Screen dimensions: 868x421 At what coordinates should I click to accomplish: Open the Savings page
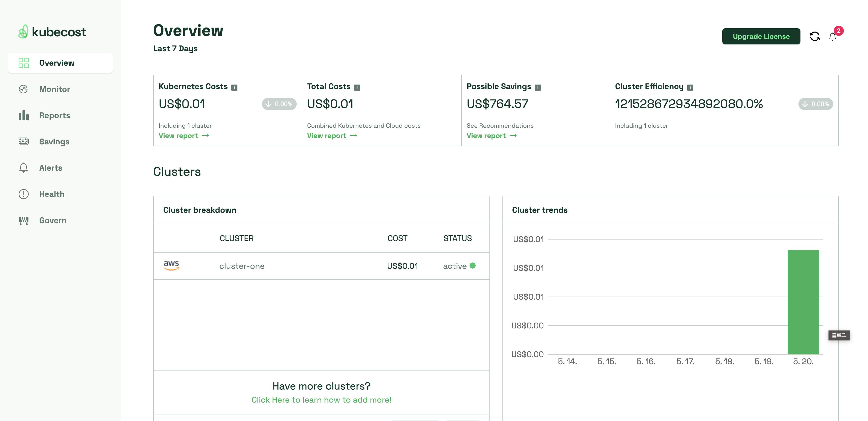[x=54, y=142]
